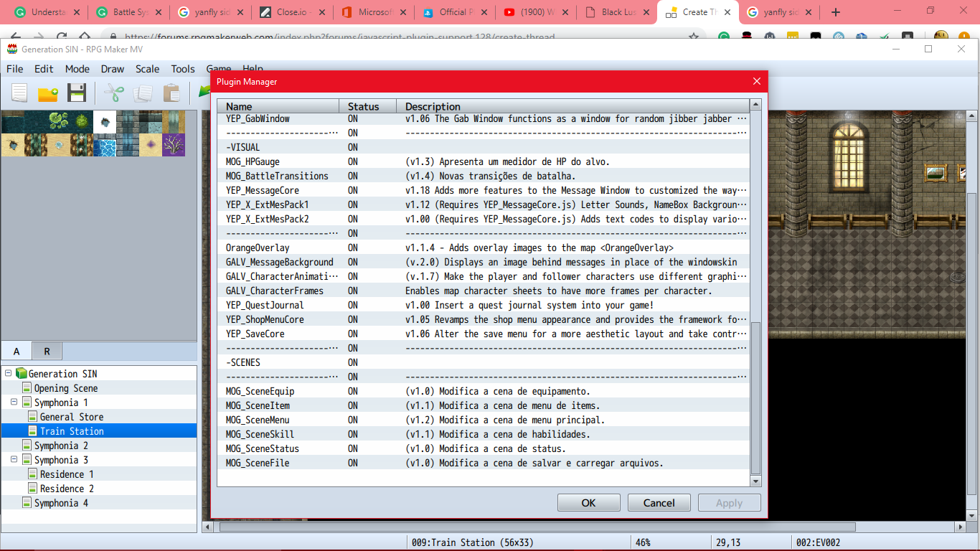Click Cancel in Plugin Manager
This screenshot has height=551, width=980.
659,503
